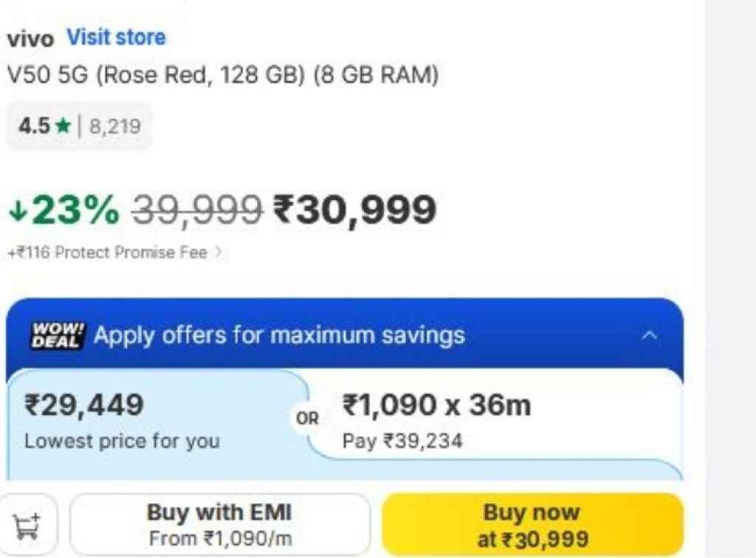This screenshot has width=756, height=558.
Task: Click the WOW! DEAL badge icon
Action: tap(59, 336)
